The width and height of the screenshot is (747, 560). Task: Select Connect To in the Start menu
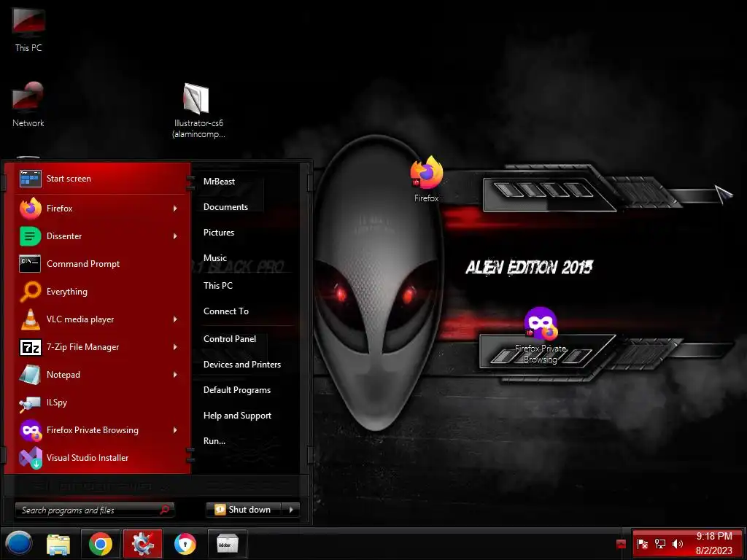coord(226,311)
